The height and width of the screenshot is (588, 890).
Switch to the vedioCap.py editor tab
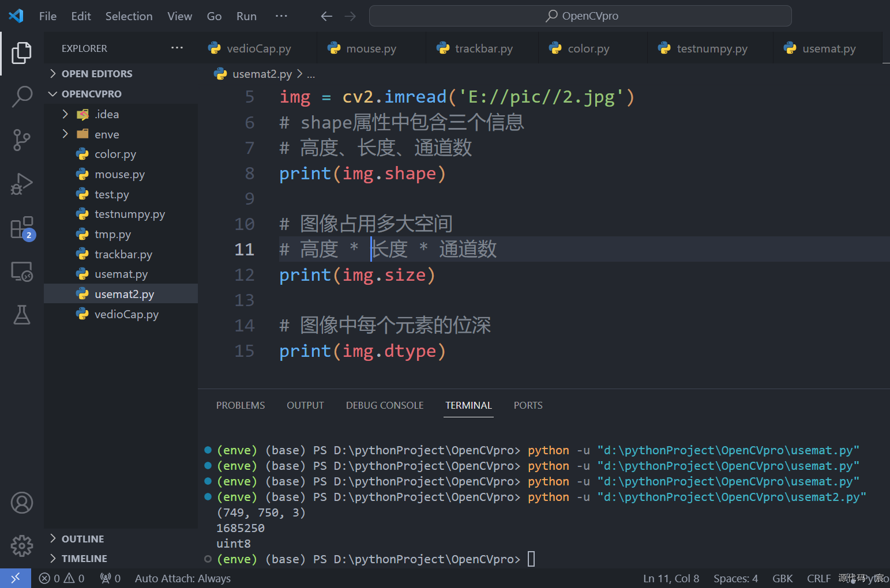(x=257, y=48)
